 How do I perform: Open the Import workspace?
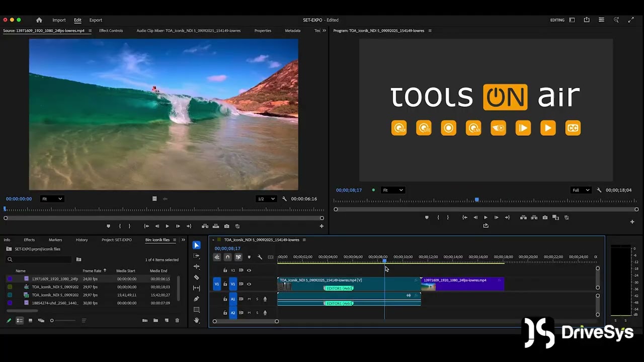59,20
